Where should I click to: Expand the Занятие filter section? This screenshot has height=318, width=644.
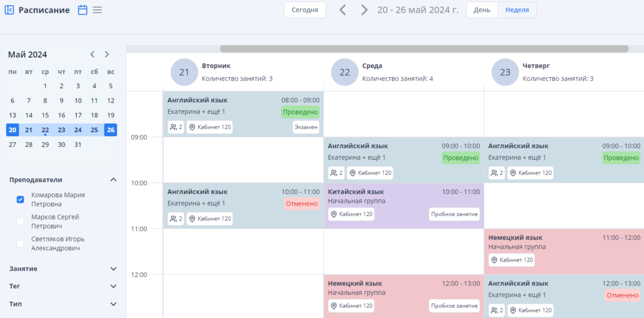113,269
